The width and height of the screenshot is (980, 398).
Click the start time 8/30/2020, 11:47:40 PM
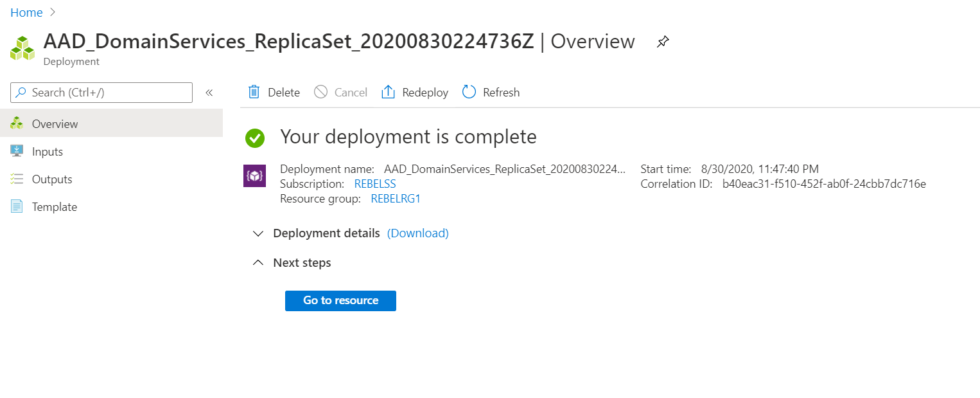click(760, 169)
